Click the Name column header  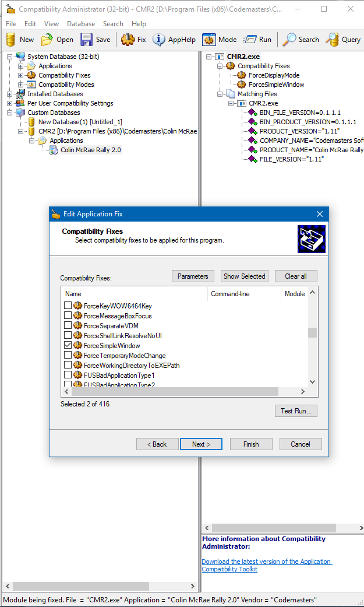click(134, 294)
